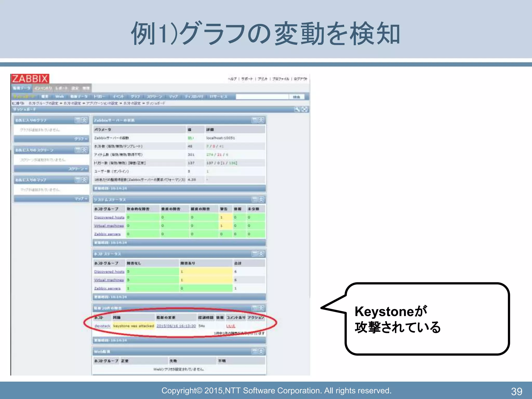Open menu icon of Web監視 widget
532x399 pixels.
[x=255, y=351]
